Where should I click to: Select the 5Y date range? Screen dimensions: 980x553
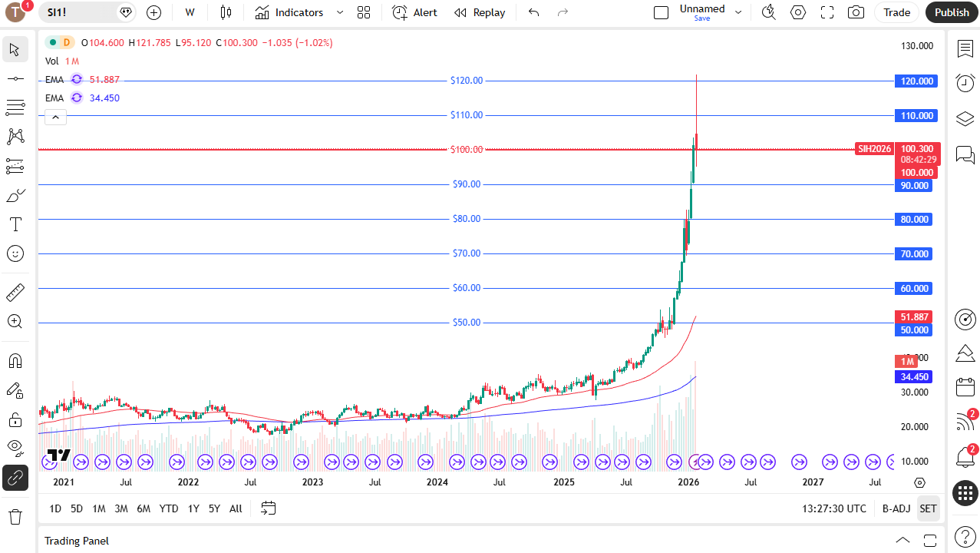coord(214,508)
